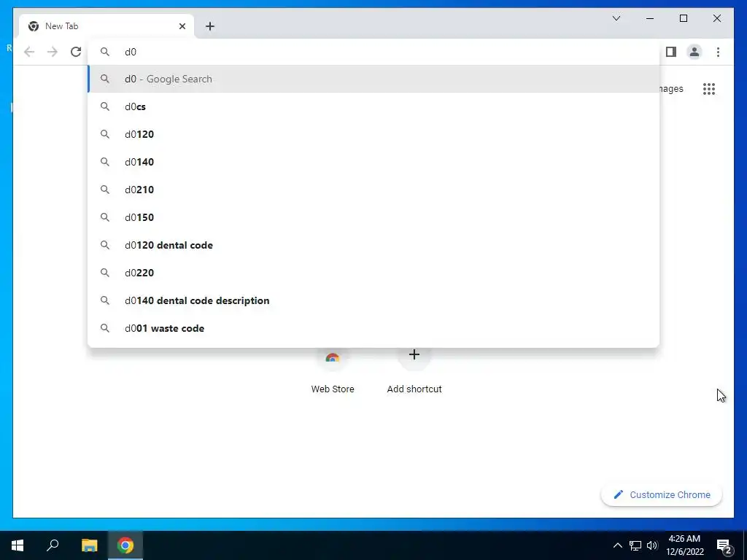Choose 'd0120 dental code' suggestion
The height and width of the screenshot is (560, 747).
(374, 245)
